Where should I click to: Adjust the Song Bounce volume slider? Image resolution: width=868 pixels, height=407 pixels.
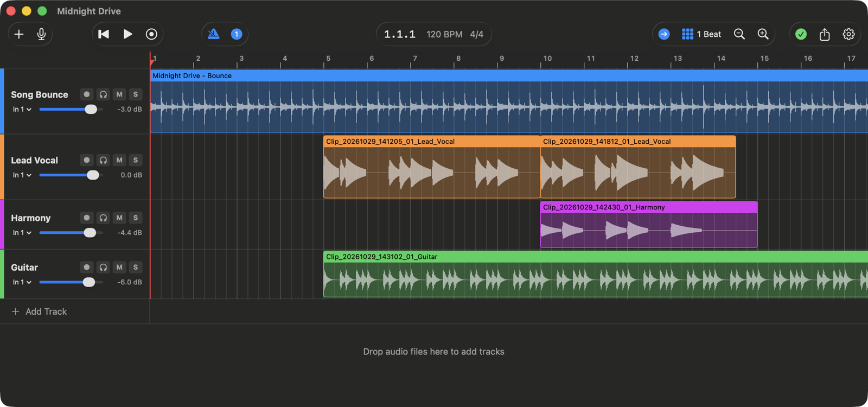point(71,109)
